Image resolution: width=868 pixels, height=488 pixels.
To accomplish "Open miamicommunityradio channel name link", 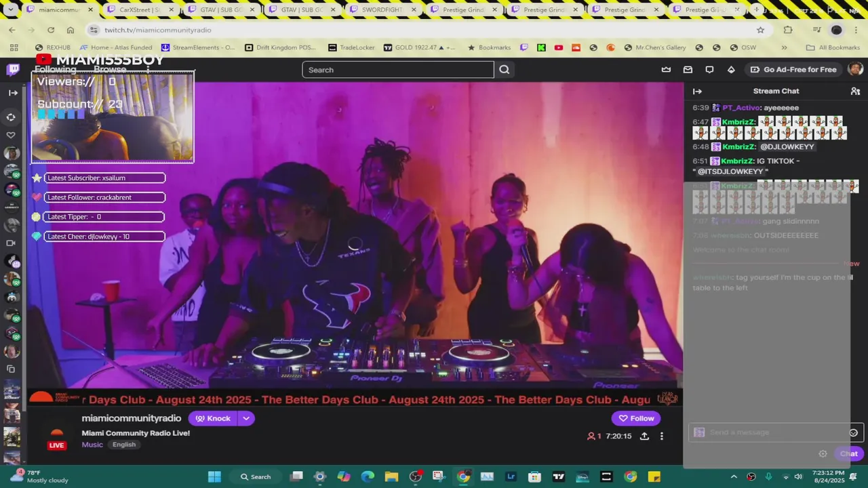I will tap(132, 418).
